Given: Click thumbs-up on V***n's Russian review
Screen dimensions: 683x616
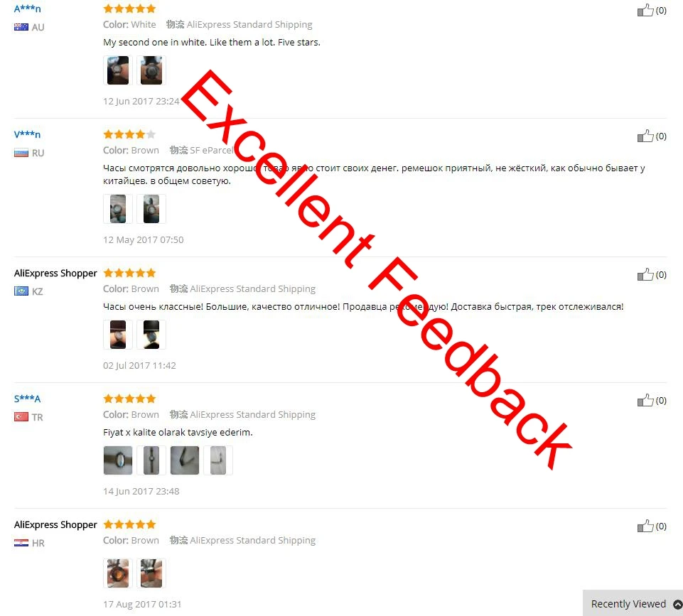Looking at the screenshot, I should click(645, 136).
